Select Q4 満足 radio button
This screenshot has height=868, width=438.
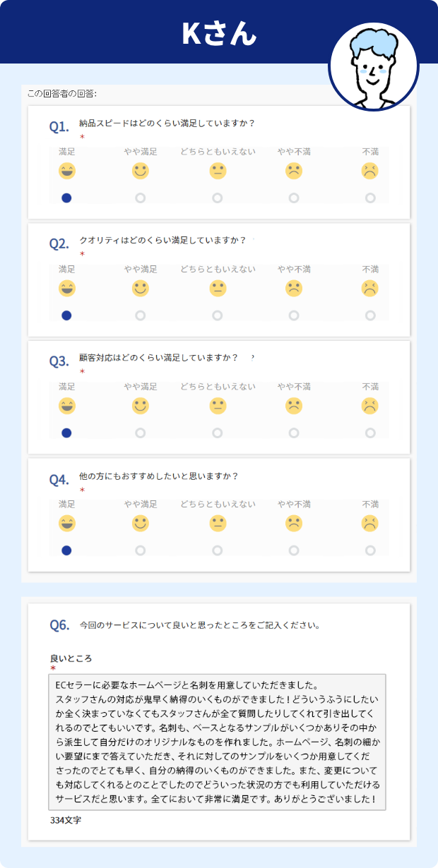coord(67,550)
